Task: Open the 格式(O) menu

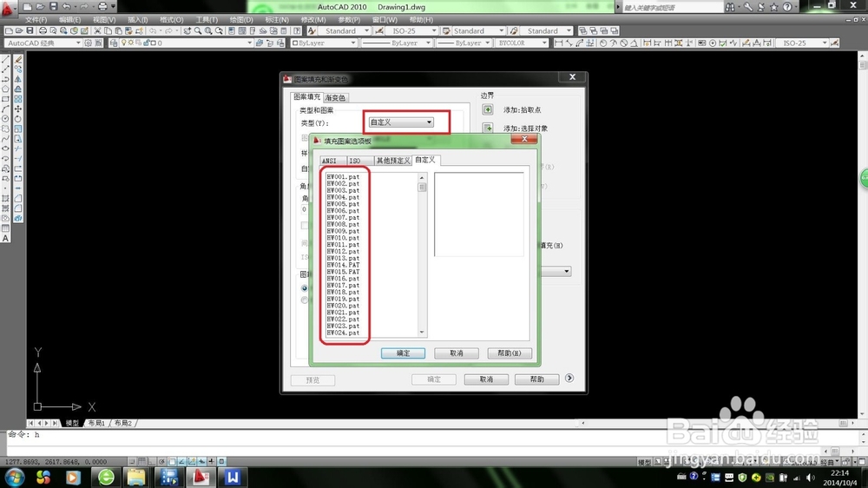Action: pyautogui.click(x=171, y=19)
